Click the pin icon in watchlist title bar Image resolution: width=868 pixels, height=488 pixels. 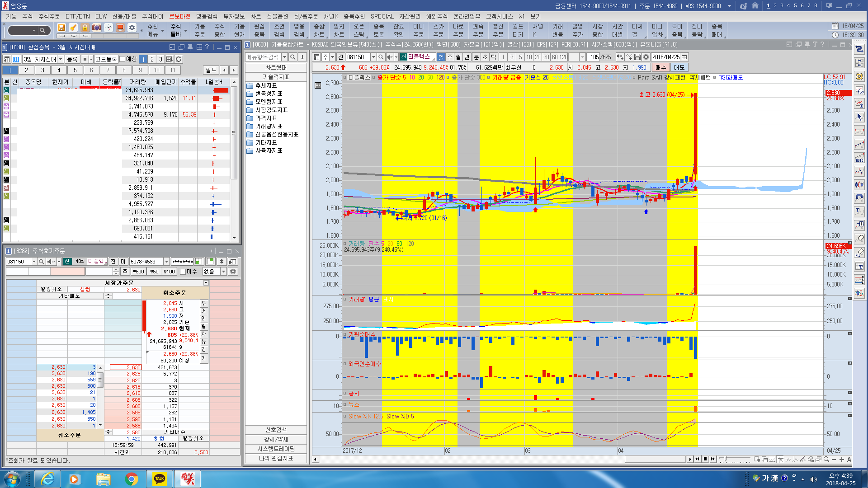pos(190,47)
